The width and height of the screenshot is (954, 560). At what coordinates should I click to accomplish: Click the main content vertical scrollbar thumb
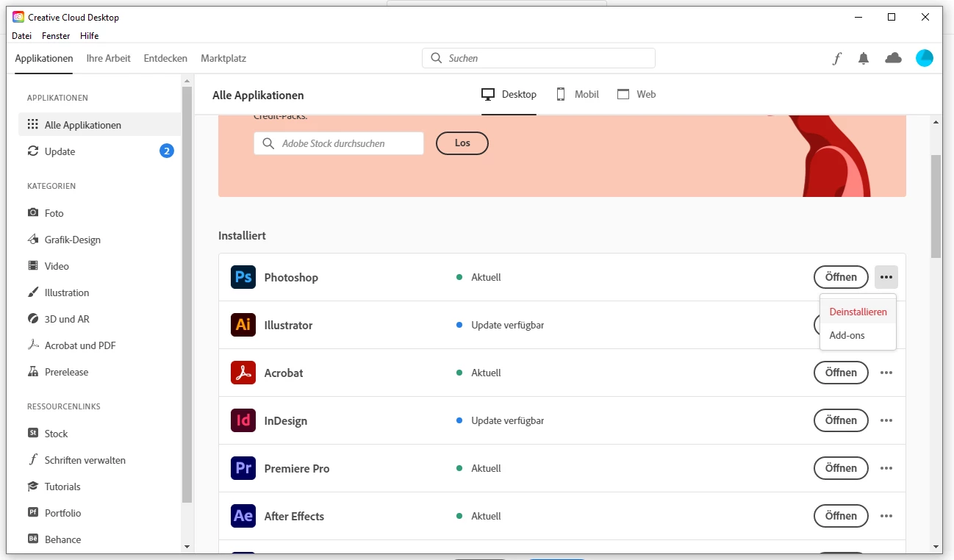(936, 206)
